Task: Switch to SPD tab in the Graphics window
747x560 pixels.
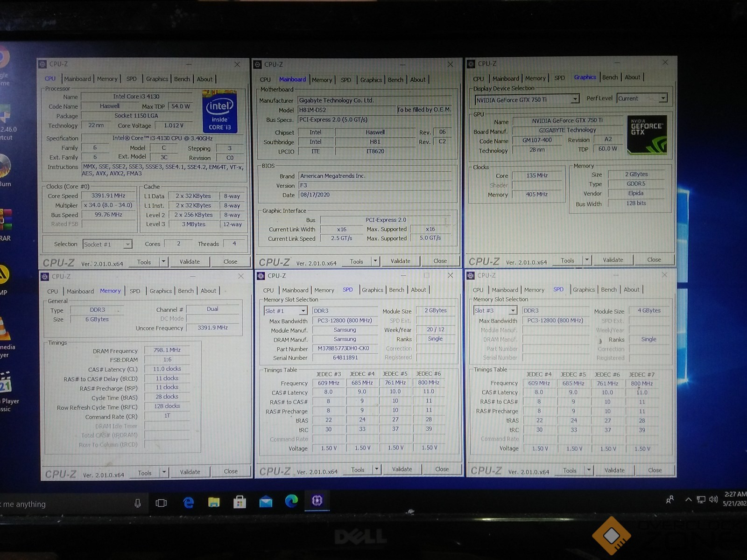Action: point(559,78)
